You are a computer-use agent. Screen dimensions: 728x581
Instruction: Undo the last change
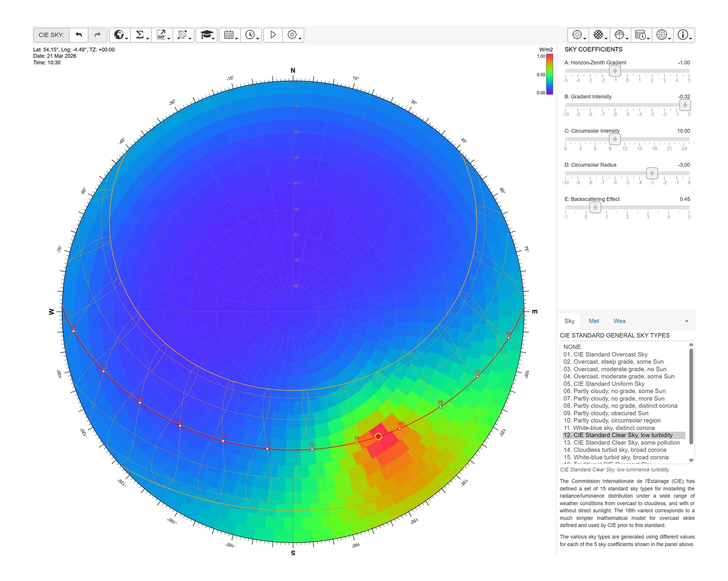point(79,35)
